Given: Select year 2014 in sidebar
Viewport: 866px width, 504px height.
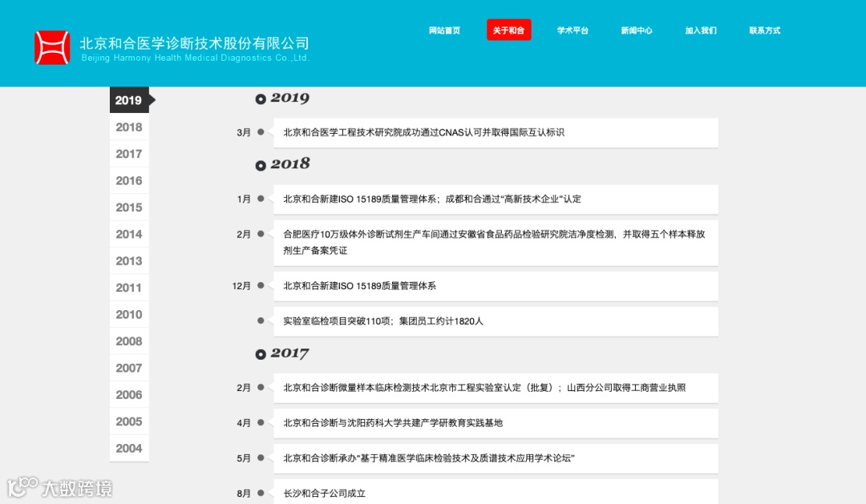Looking at the screenshot, I should click(129, 234).
